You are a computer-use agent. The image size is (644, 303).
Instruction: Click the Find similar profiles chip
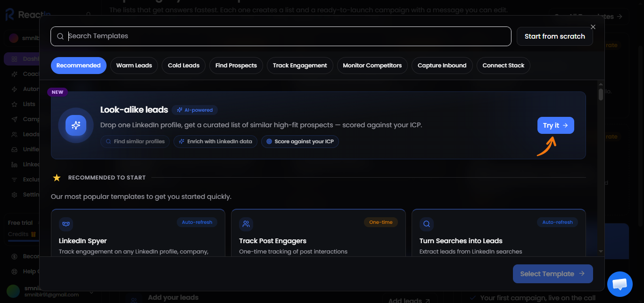(135, 141)
